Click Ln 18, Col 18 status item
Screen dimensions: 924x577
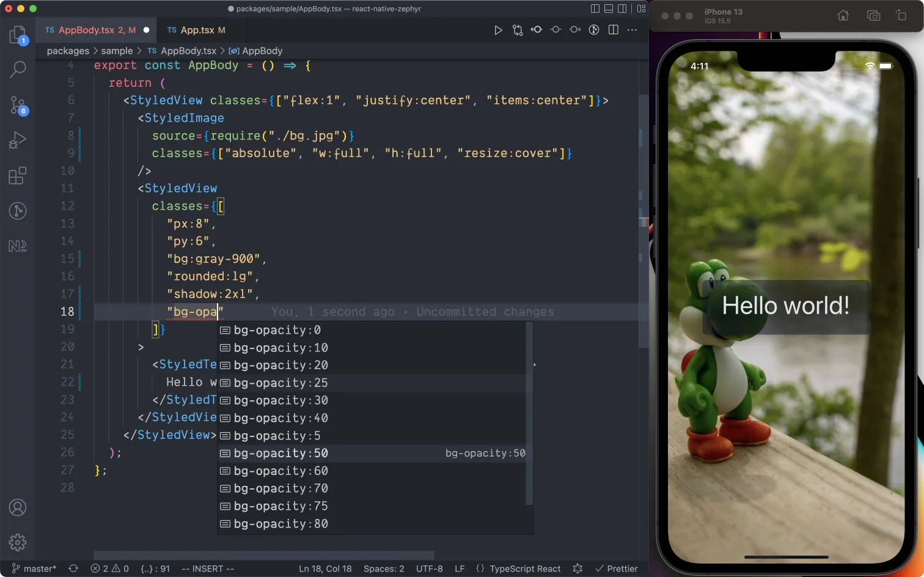click(325, 568)
